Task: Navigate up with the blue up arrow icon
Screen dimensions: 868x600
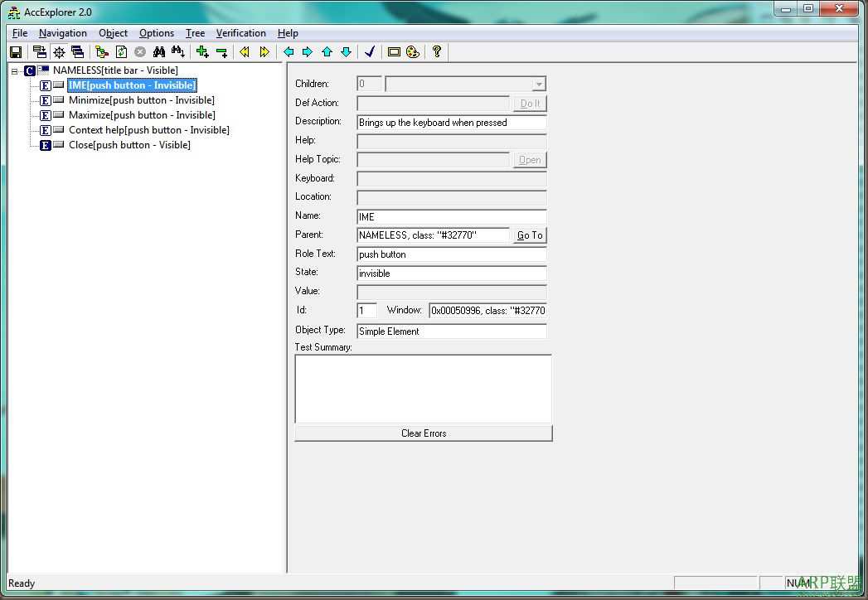Action: [327, 51]
